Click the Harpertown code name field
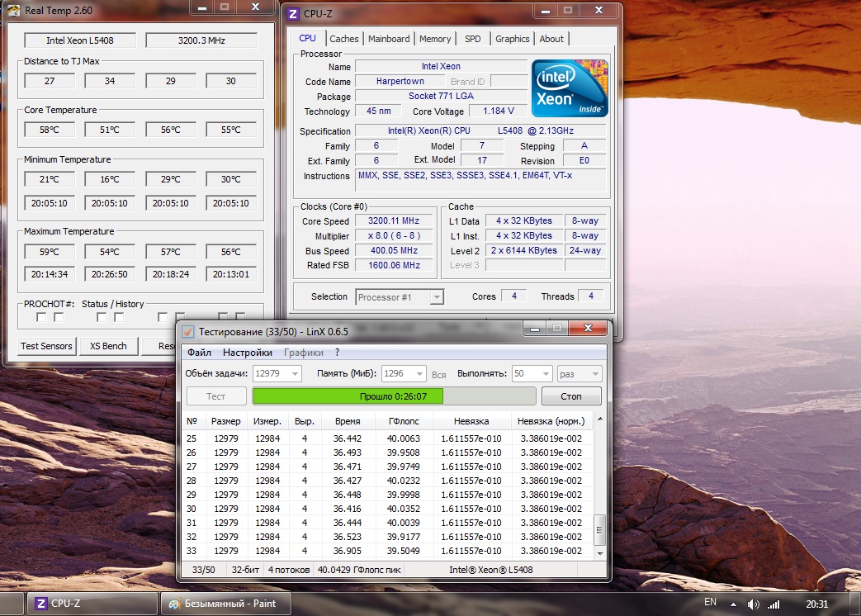 tap(400, 81)
